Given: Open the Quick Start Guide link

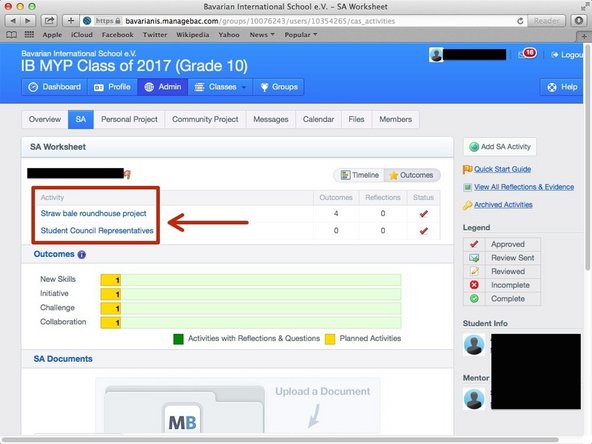Looking at the screenshot, I should 503,169.
